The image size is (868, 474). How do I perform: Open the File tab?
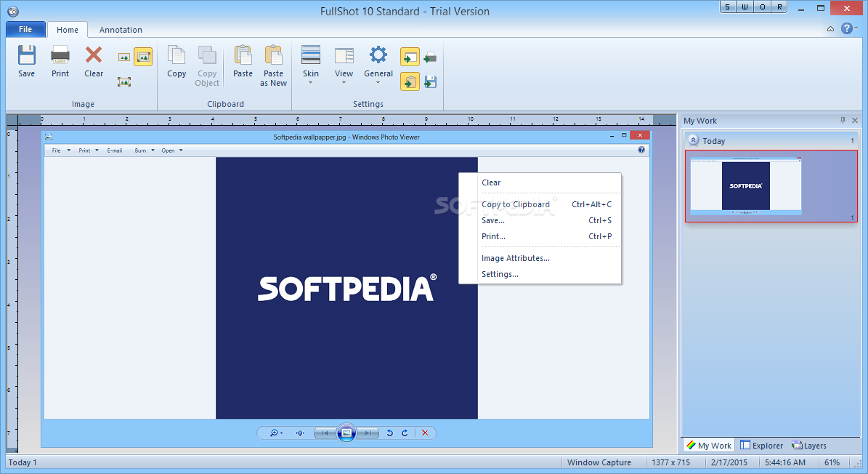[25, 29]
